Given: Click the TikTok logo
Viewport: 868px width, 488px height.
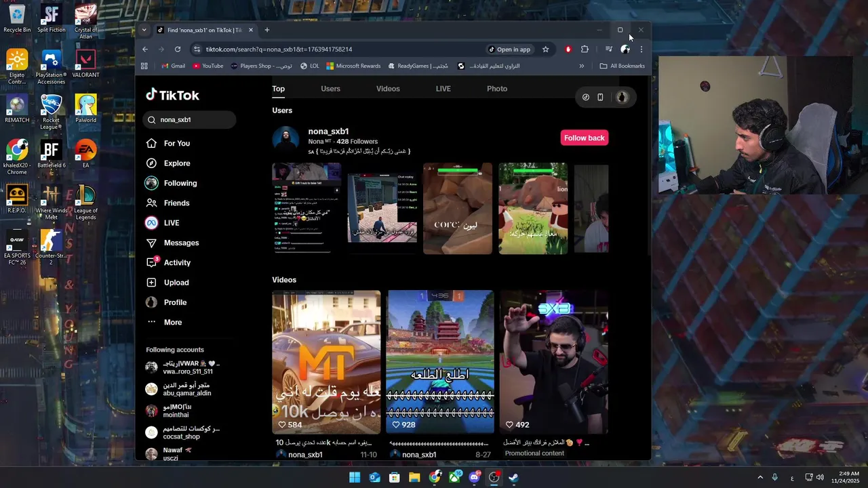Looking at the screenshot, I should click(172, 96).
